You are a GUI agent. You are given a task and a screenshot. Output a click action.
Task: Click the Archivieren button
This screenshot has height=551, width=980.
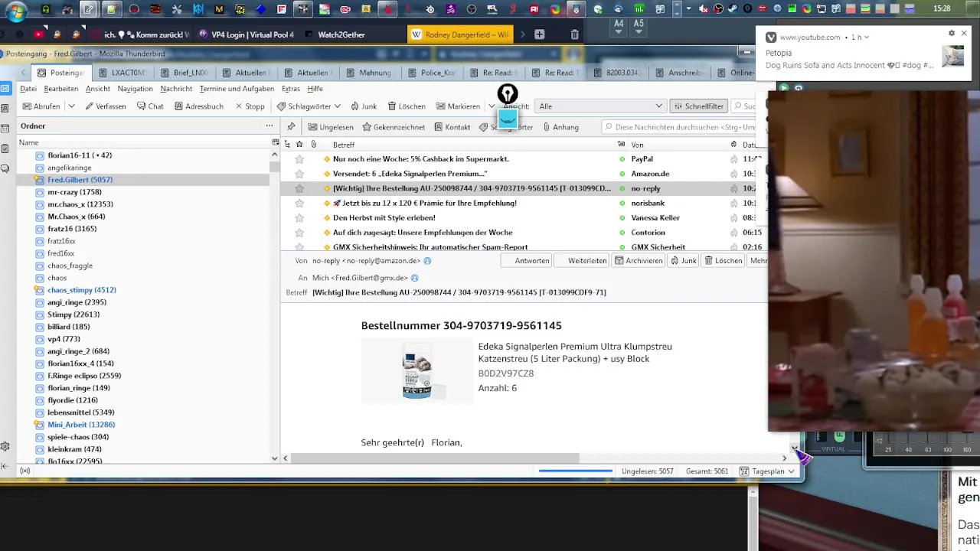[639, 261]
